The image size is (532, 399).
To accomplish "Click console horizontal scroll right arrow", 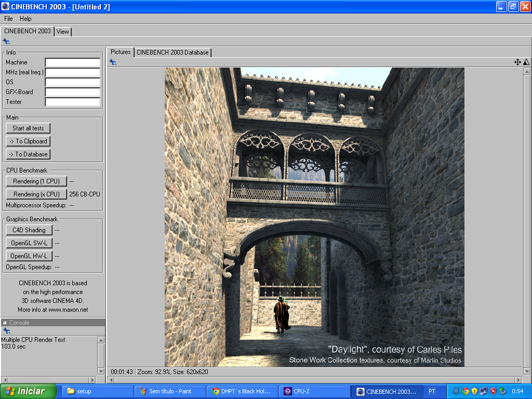I will click(x=92, y=380).
